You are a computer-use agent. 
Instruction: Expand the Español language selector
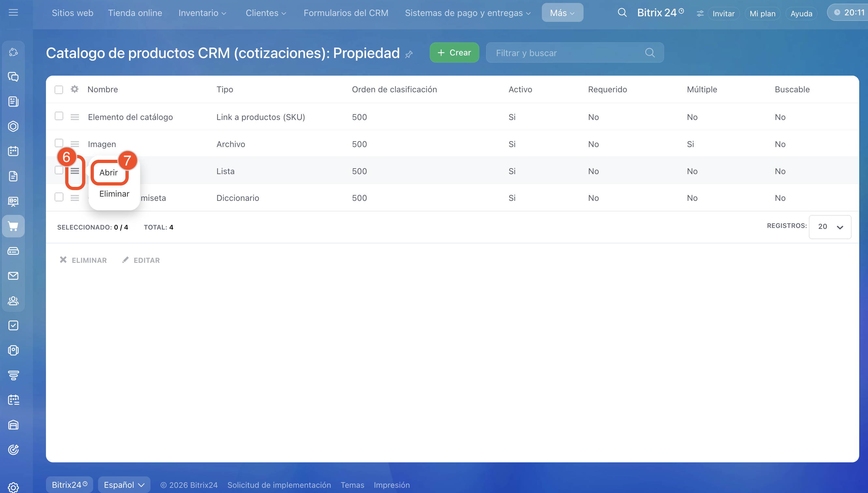coord(124,485)
